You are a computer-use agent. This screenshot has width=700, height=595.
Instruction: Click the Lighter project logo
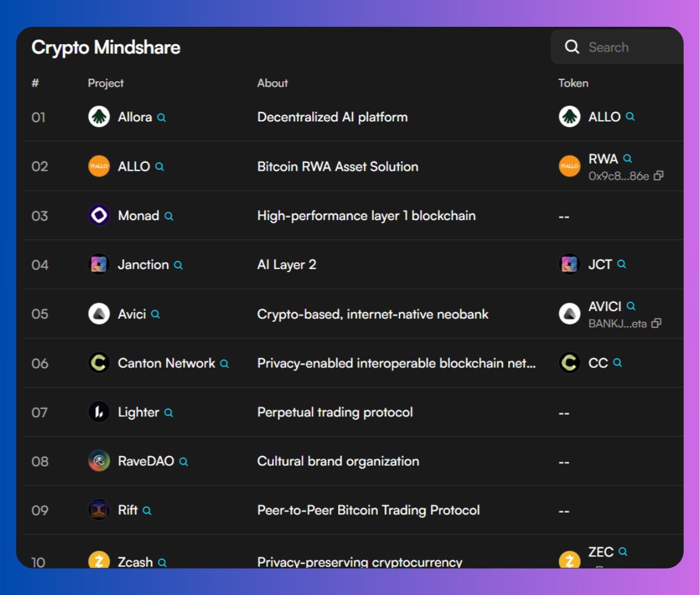(99, 412)
